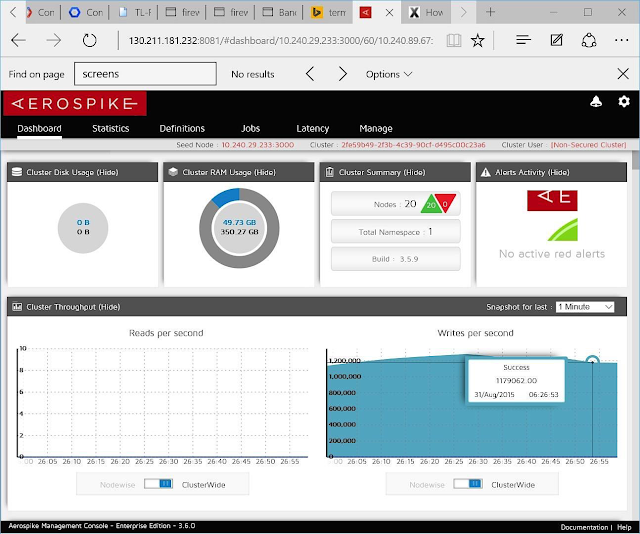Click the green nodes-up triangle
The height and width of the screenshot is (534, 640).
click(431, 204)
